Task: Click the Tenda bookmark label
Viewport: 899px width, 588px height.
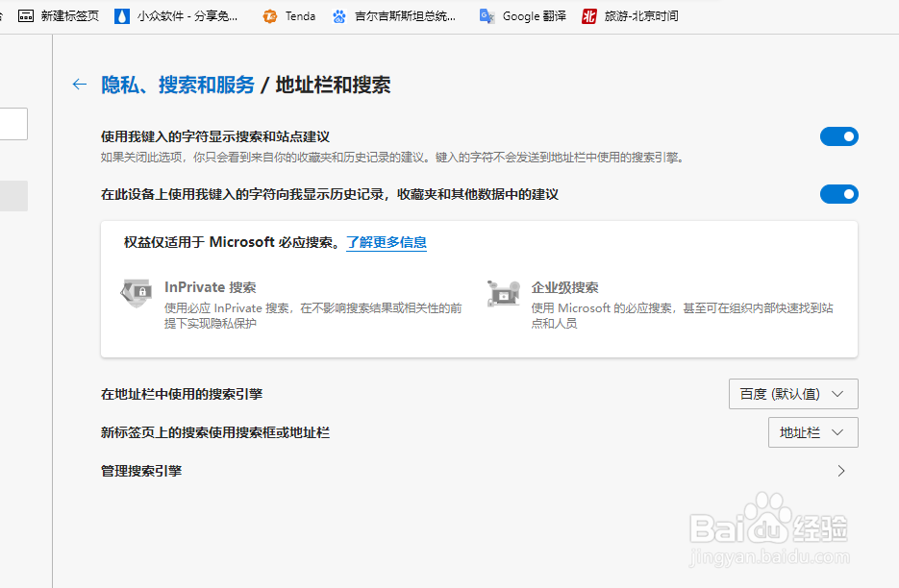Action: tap(300, 16)
